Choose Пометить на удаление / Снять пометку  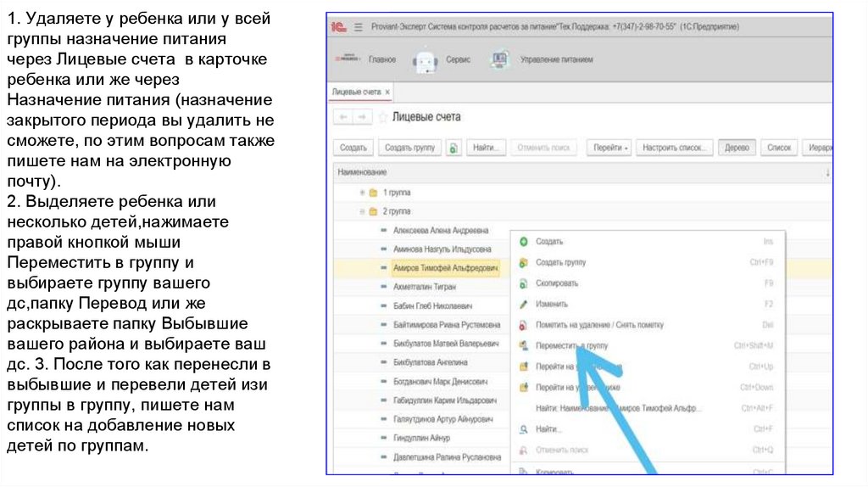tap(647, 325)
